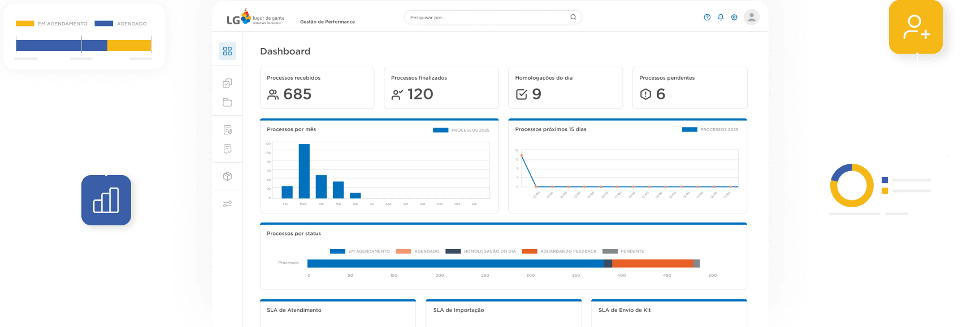Click the help question mark icon
Viewport: 980px width, 327px height.
[707, 18]
